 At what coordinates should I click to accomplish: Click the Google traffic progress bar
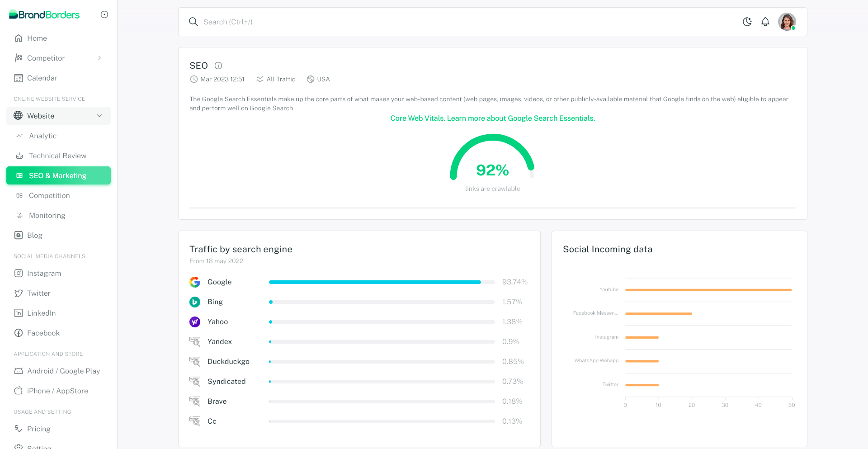[382, 282]
